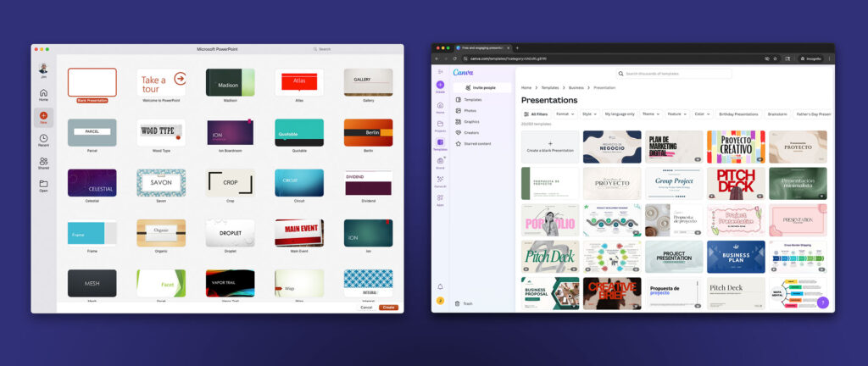Screen dimensions: 868x366
Task: Open the Creative Brief Canva template
Action: pyautogui.click(x=612, y=293)
